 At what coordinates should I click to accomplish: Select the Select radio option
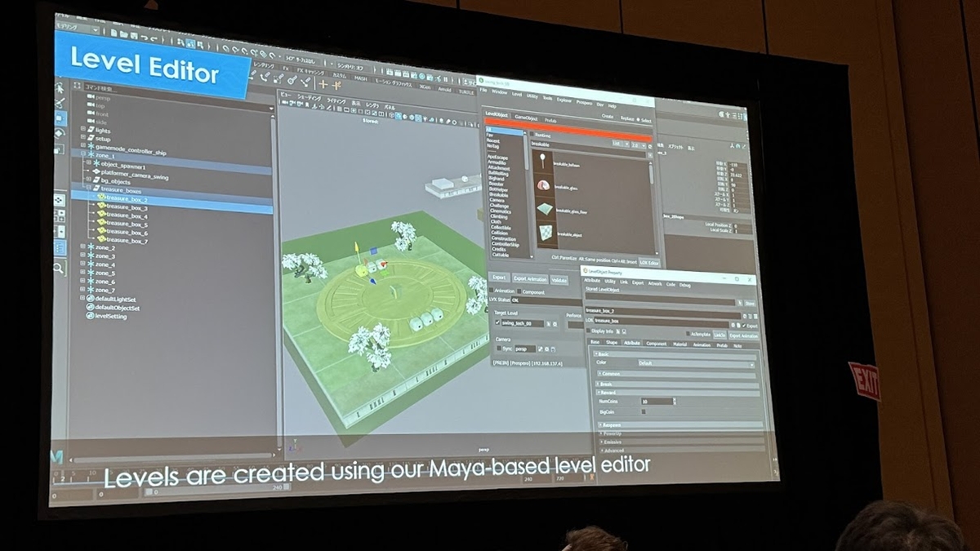coord(644,121)
